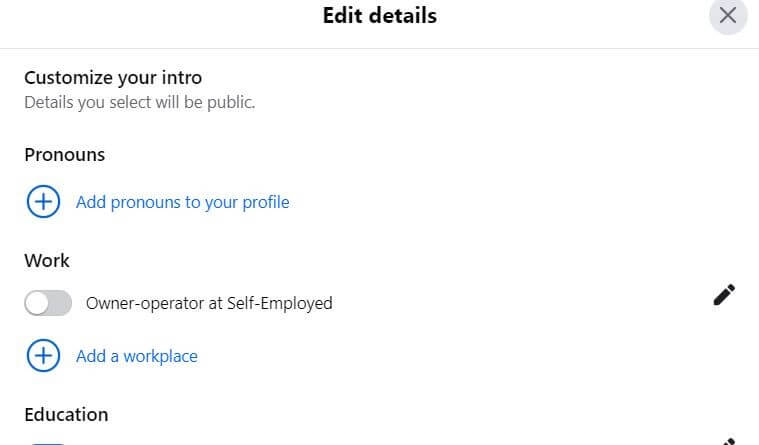Click the Edit details dialog title
The width and height of the screenshot is (759, 445).
(x=379, y=16)
